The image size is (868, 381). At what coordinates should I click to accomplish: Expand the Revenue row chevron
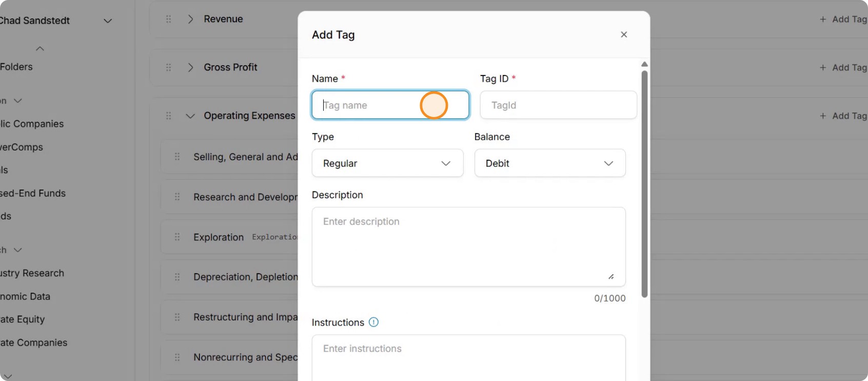(190, 19)
